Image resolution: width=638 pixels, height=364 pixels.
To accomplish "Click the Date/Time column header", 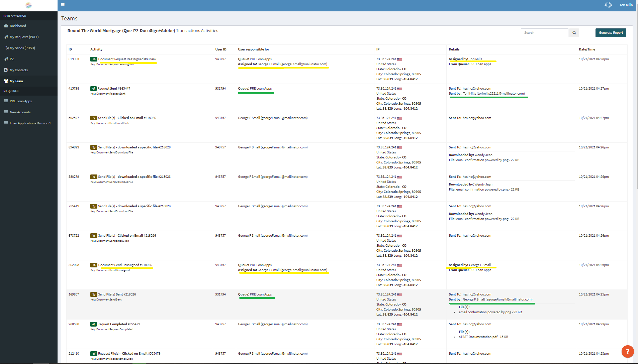I will (x=587, y=49).
